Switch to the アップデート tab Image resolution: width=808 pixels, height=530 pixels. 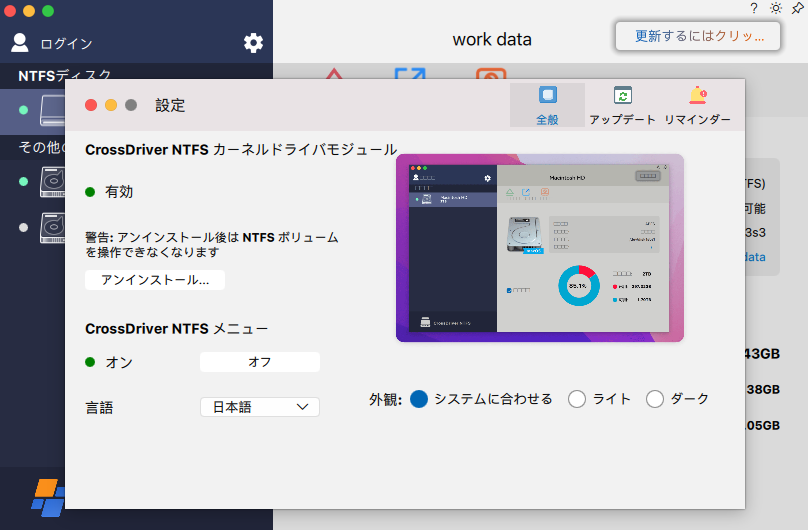pos(622,105)
